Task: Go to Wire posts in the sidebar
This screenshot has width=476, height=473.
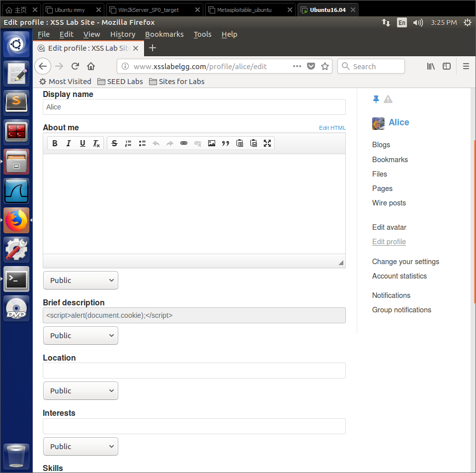Action: (x=389, y=203)
